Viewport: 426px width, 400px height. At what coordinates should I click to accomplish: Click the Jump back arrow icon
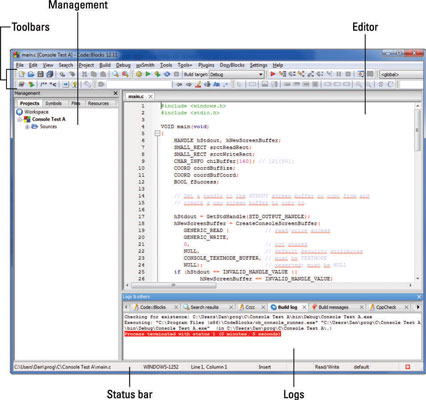point(179,84)
